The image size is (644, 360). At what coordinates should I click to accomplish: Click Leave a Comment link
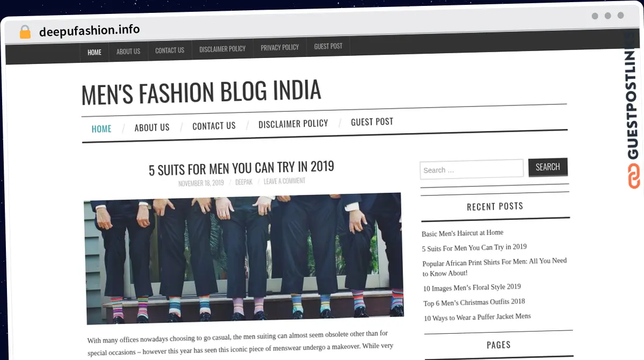[284, 181]
